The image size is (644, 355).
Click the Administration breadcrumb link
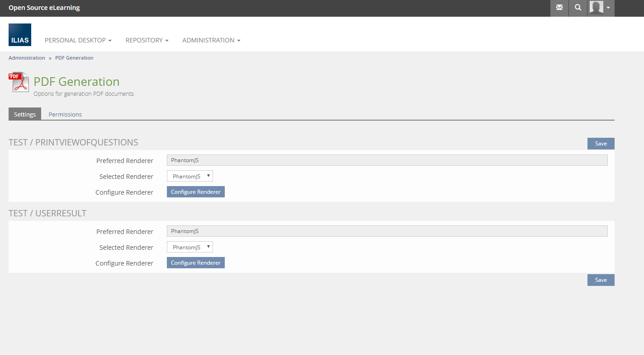[x=27, y=58]
